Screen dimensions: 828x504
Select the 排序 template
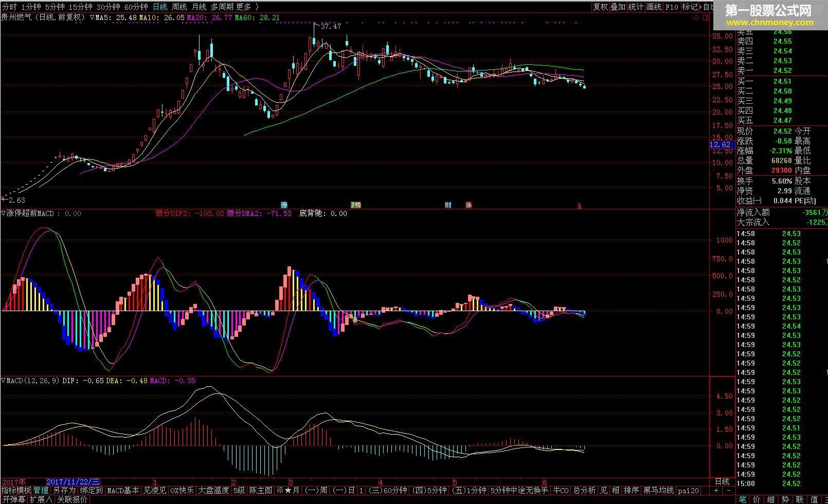(x=631, y=491)
